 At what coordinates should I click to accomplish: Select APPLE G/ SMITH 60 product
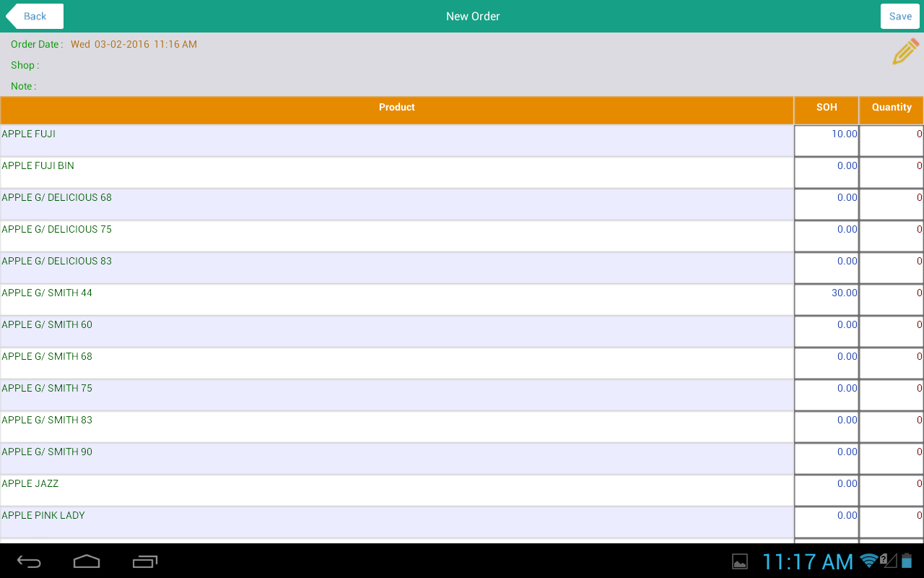[x=397, y=332]
